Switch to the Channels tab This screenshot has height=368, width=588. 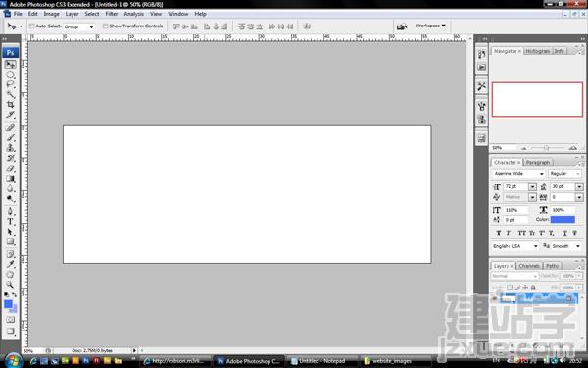pos(529,266)
